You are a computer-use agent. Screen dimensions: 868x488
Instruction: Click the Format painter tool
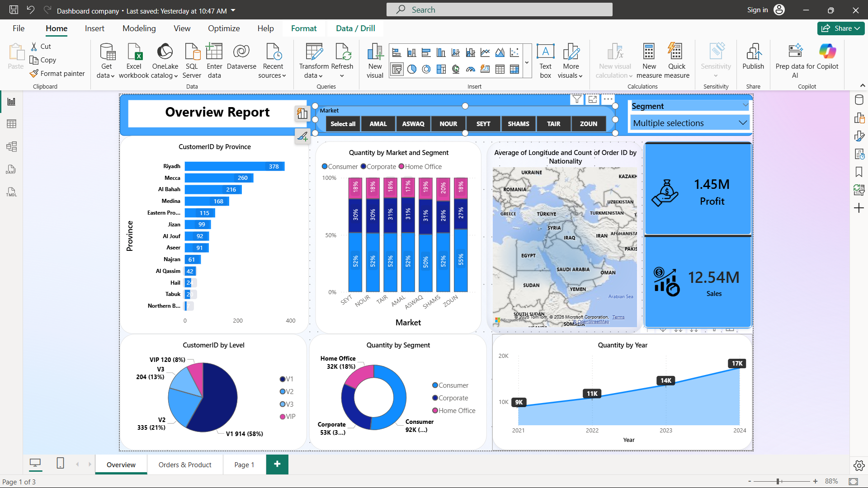click(x=57, y=73)
